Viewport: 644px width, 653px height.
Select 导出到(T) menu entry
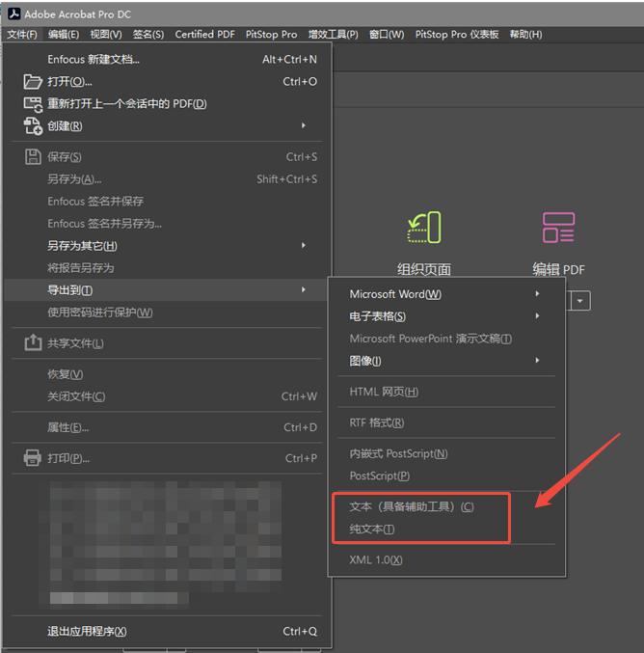point(167,290)
